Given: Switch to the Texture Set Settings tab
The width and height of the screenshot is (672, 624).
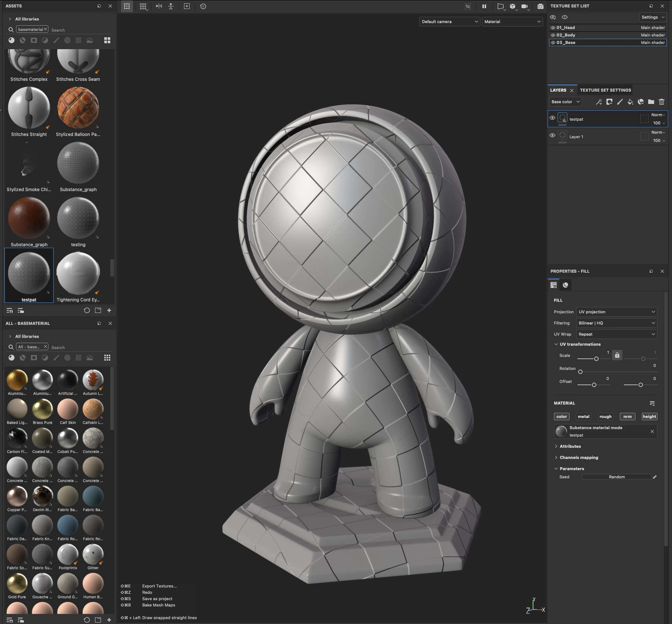Looking at the screenshot, I should [605, 90].
